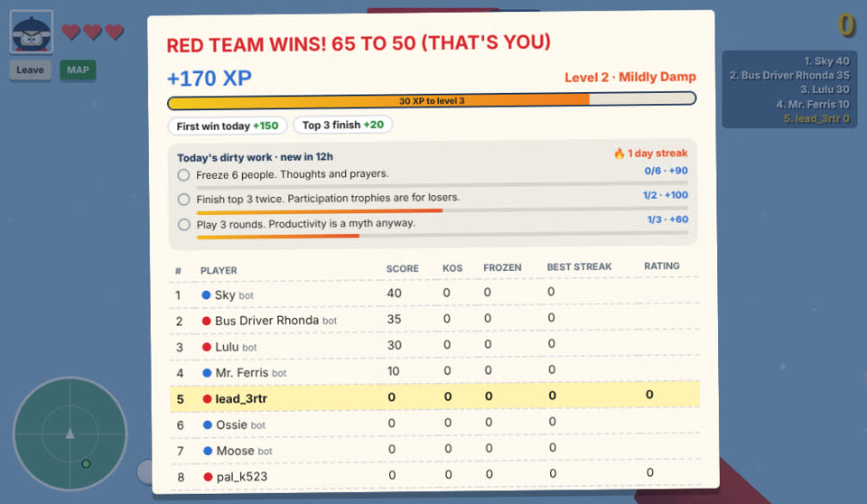This screenshot has height=504, width=867.
Task: Select the highlighted lead_3rtr player name
Action: (x=241, y=399)
